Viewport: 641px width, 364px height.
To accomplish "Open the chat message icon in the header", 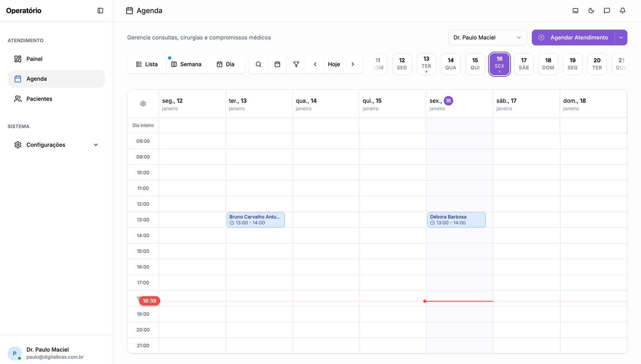I will click(607, 10).
